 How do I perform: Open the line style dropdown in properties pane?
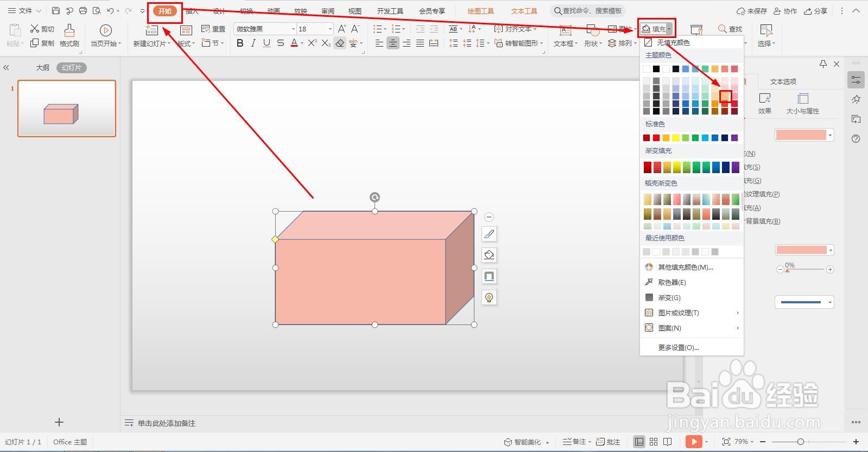pyautogui.click(x=830, y=302)
